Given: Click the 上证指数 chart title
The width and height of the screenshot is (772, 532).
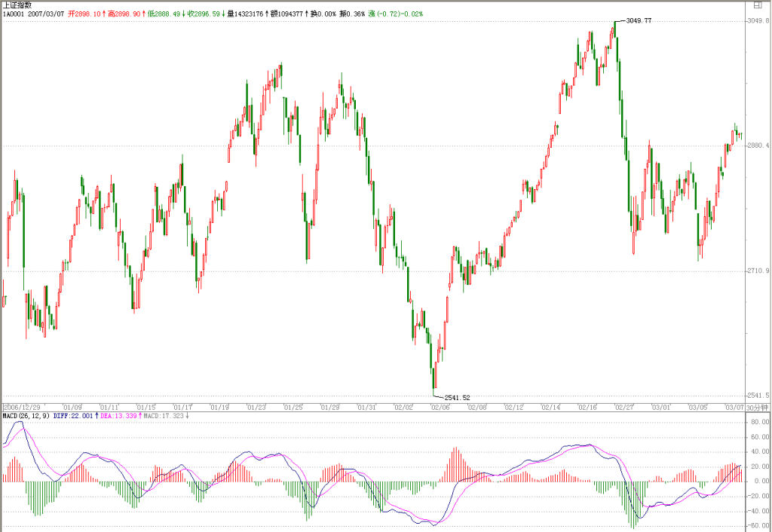Looking at the screenshot, I should pos(17,5).
